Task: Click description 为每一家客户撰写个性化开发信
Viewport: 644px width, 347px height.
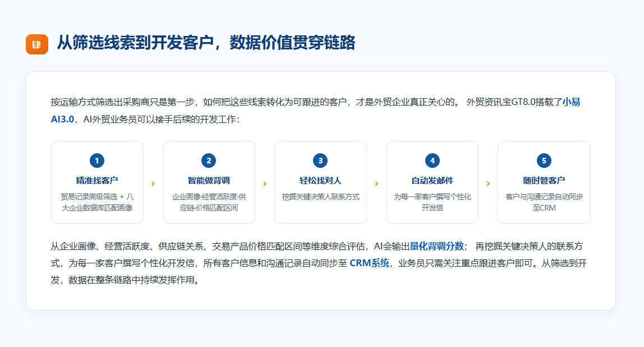Action: click(432, 202)
